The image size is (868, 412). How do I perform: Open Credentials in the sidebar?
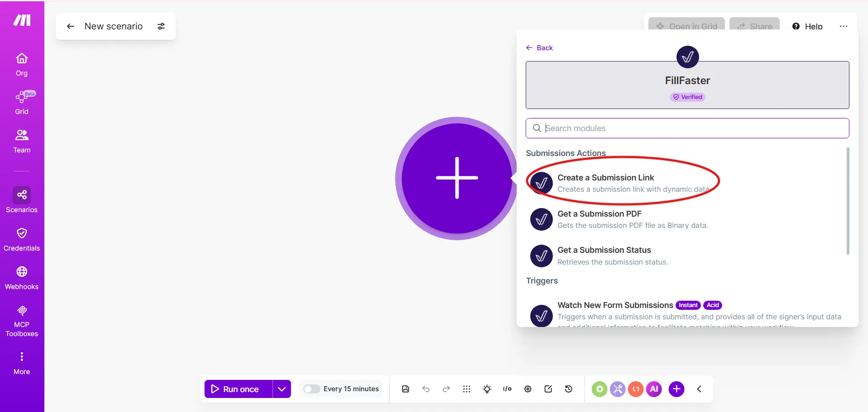point(22,239)
